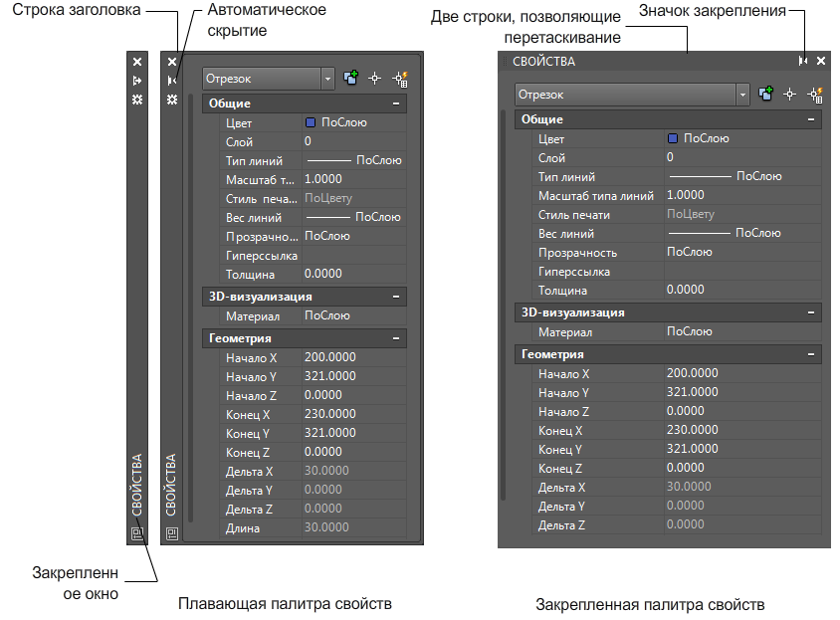840x620 pixels.
Task: Collapse Общие section in docked palette
Action: [811, 119]
